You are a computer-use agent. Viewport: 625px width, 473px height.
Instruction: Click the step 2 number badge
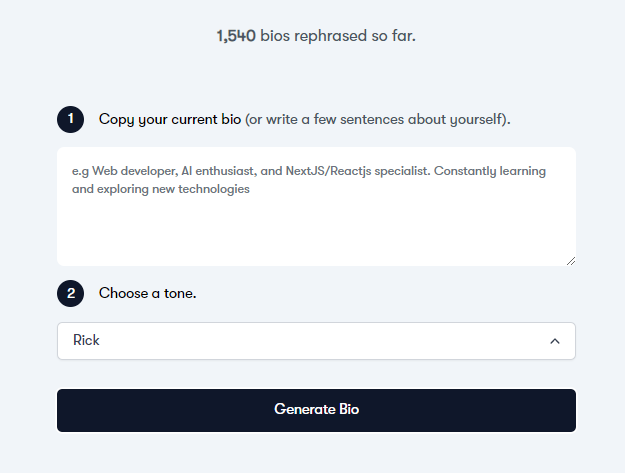click(71, 293)
